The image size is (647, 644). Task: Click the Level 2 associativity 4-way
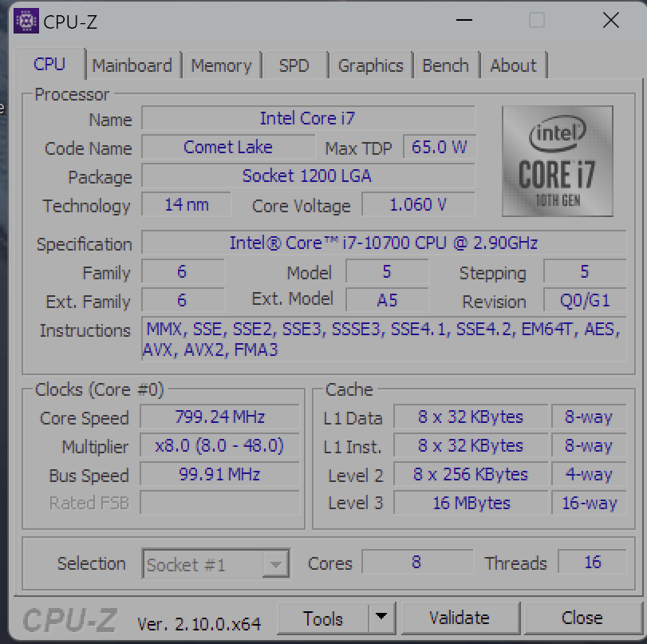pyautogui.click(x=589, y=475)
